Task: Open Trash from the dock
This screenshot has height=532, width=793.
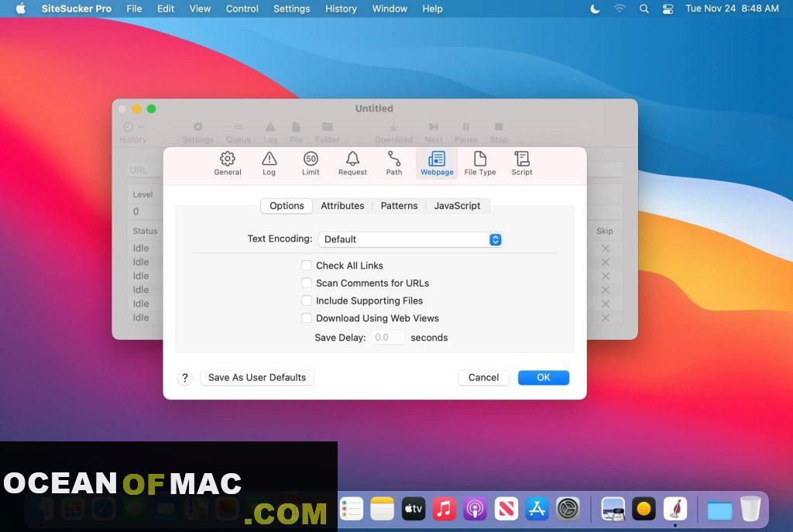Action: click(x=750, y=509)
